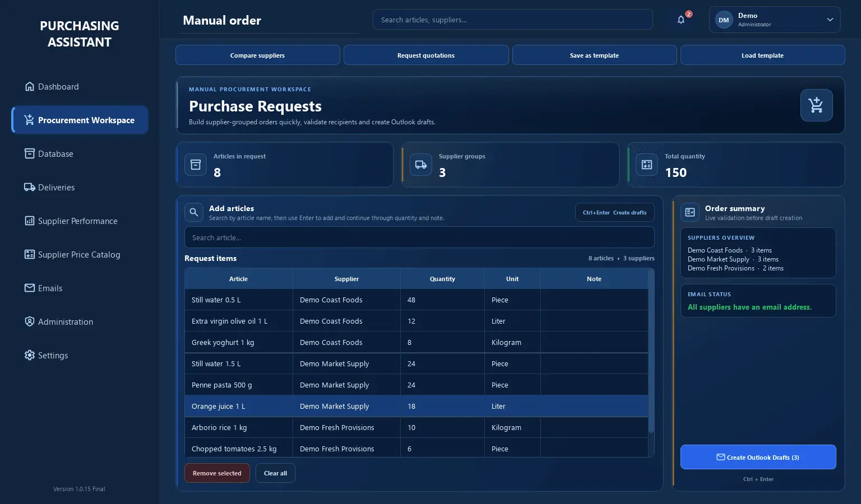Select the Penne pasta 500 g row

[416, 385]
